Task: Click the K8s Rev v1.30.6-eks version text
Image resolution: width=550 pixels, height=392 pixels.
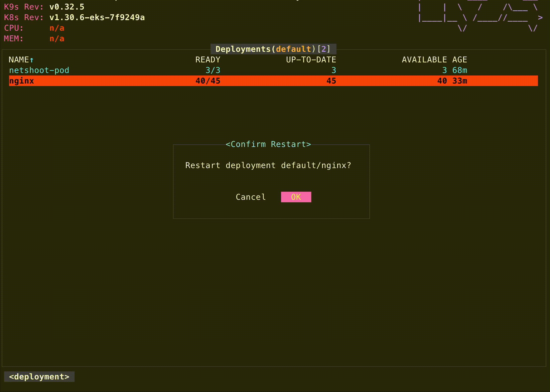Action: click(x=97, y=17)
